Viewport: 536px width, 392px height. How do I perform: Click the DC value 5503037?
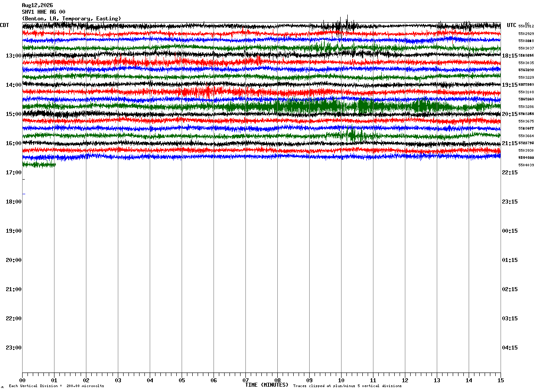(526, 48)
